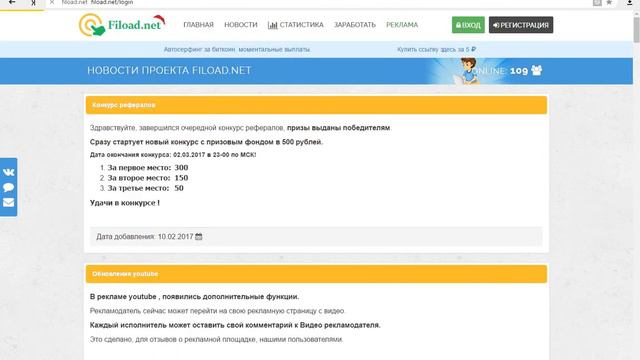
Task: Click the boy mascot illustration in the banner
Action: (467, 71)
